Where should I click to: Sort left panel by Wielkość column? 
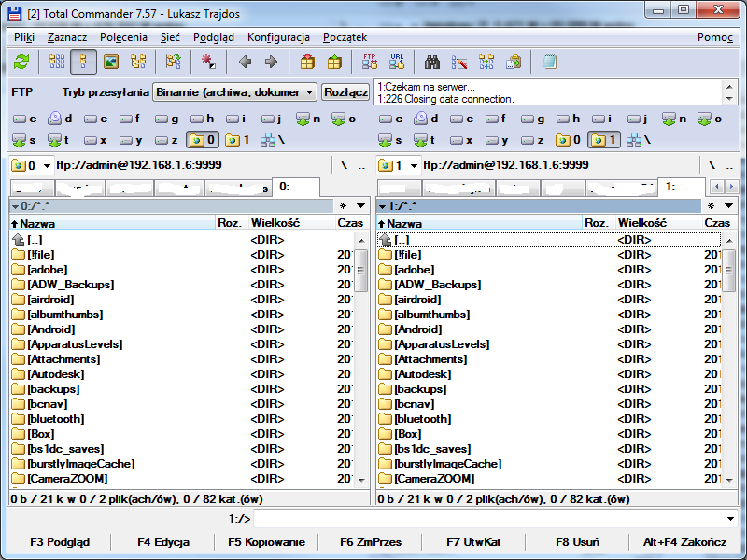(x=291, y=223)
